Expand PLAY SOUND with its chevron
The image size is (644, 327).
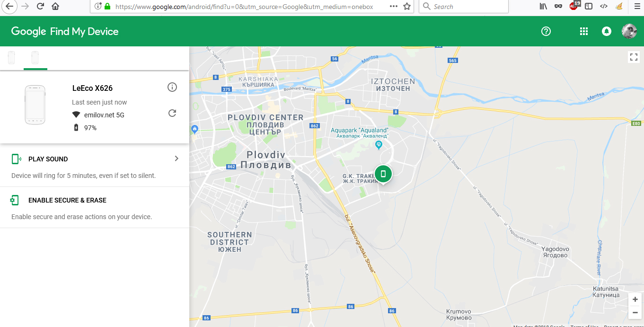click(x=176, y=159)
